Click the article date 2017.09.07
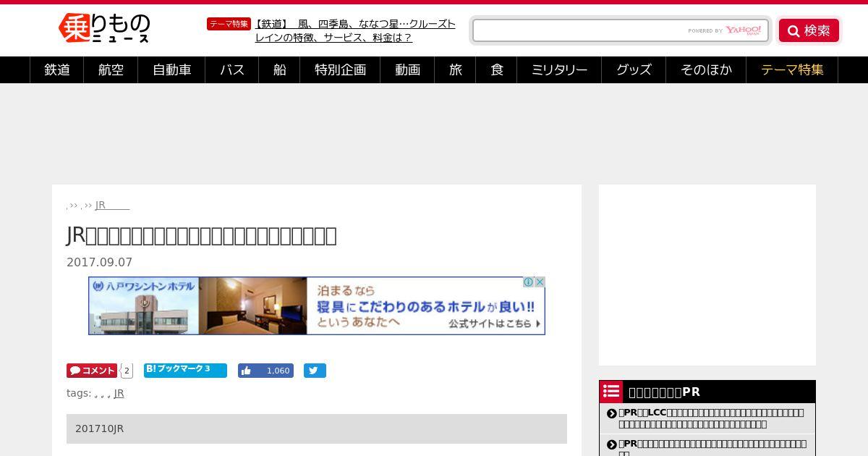 [100, 262]
